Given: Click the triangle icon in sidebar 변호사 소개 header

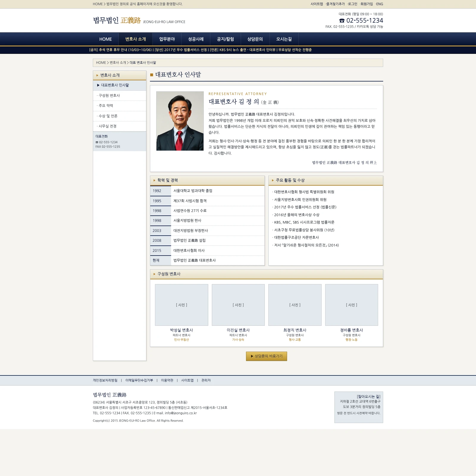Looking at the screenshot, I should (97, 75).
